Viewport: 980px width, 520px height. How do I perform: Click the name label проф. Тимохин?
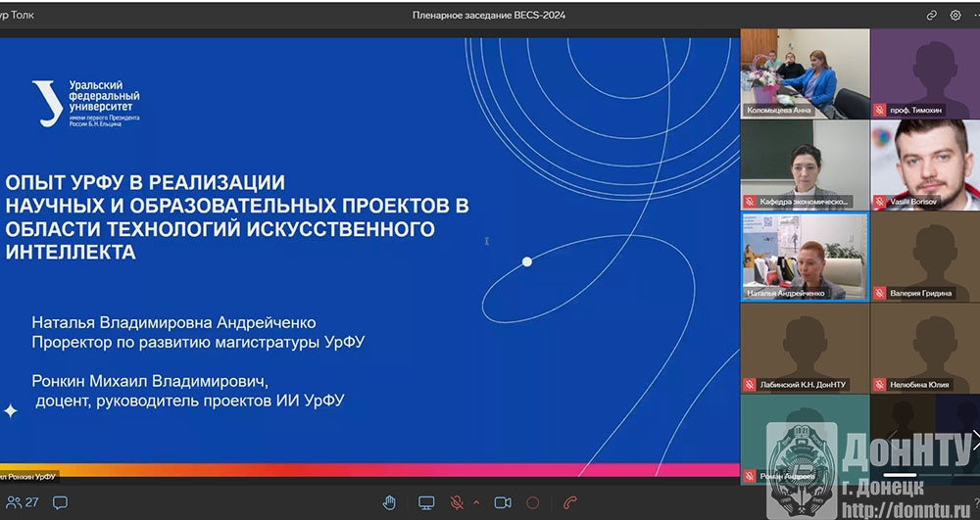coord(916,111)
